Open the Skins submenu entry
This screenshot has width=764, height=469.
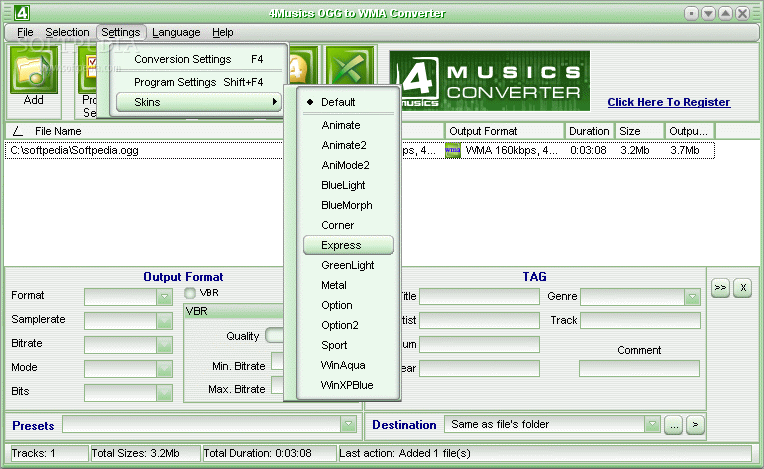(199, 102)
